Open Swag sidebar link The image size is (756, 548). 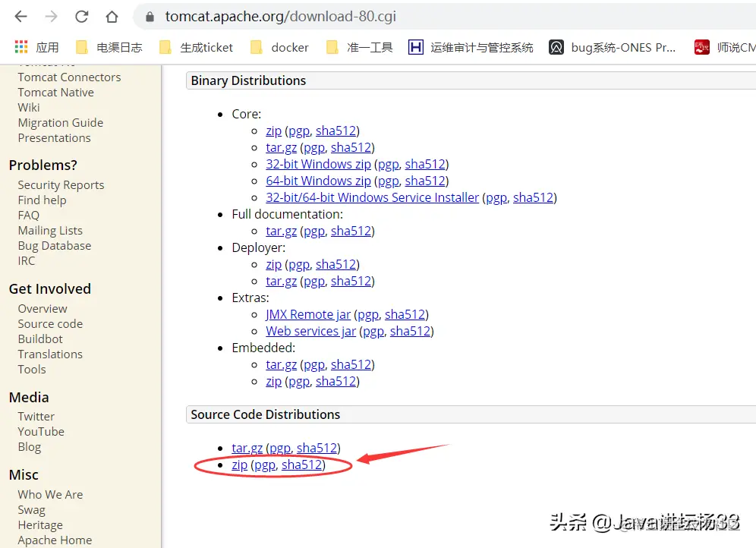coord(31,510)
